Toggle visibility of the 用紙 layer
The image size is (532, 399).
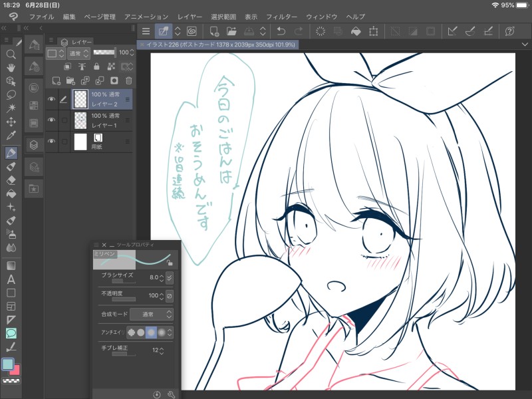tap(51, 142)
